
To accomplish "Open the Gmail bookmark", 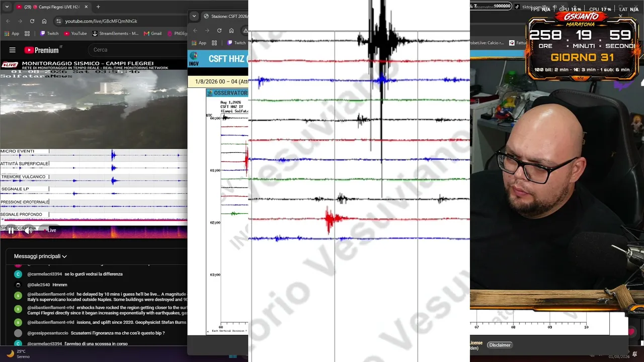I will [152, 34].
